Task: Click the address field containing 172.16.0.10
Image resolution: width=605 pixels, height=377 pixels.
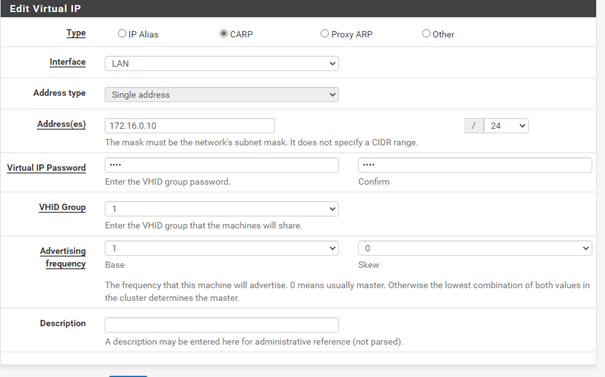Action: point(190,126)
